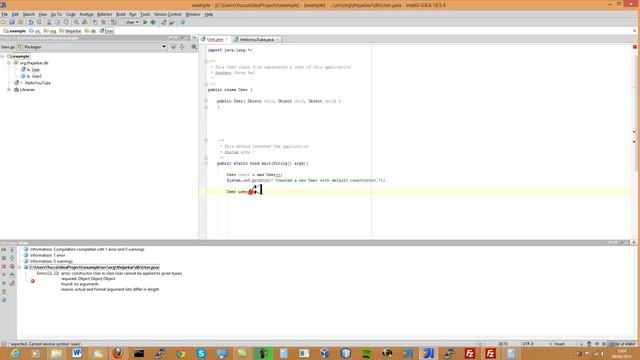The image size is (640, 360).
Task: Click the Cut scissors toolbar icon
Action: tap(49, 22)
